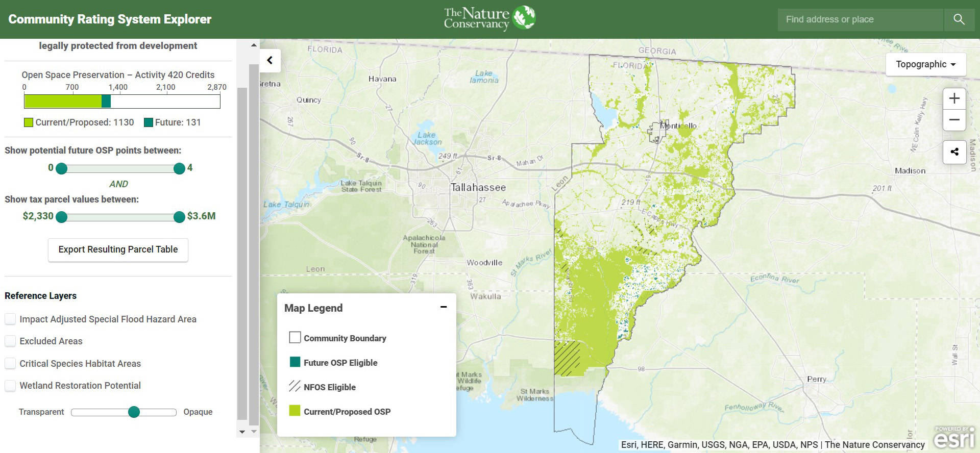Export Resulting Parcel Table

point(118,249)
